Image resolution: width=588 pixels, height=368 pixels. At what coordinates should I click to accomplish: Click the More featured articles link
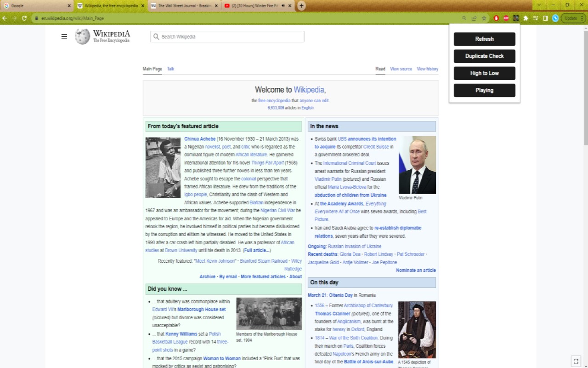click(x=263, y=277)
